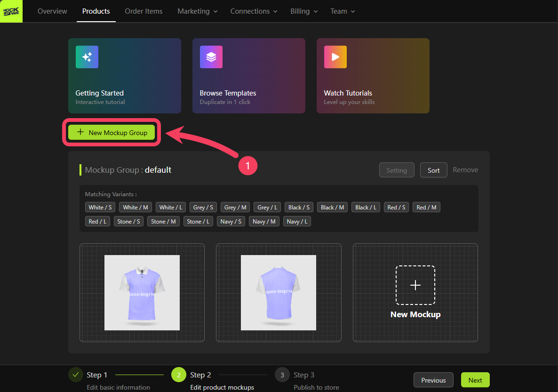Click the Next button
558x392 pixels.
click(475, 380)
